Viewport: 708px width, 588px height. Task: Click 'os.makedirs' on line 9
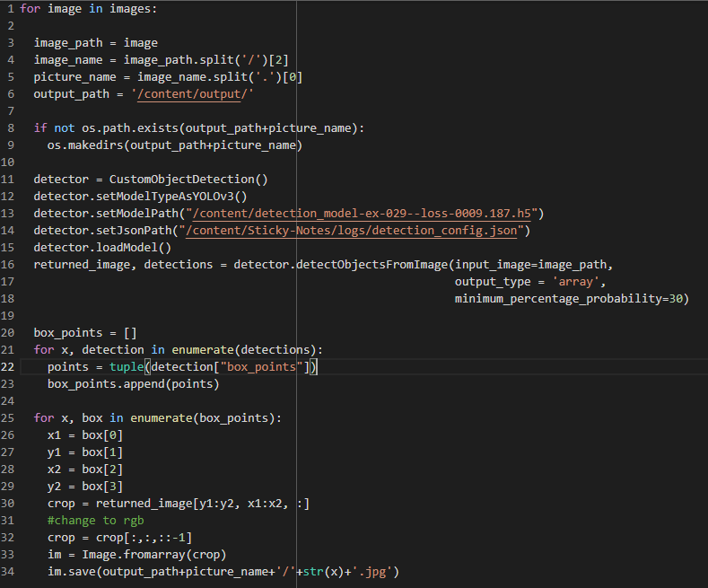(85, 145)
